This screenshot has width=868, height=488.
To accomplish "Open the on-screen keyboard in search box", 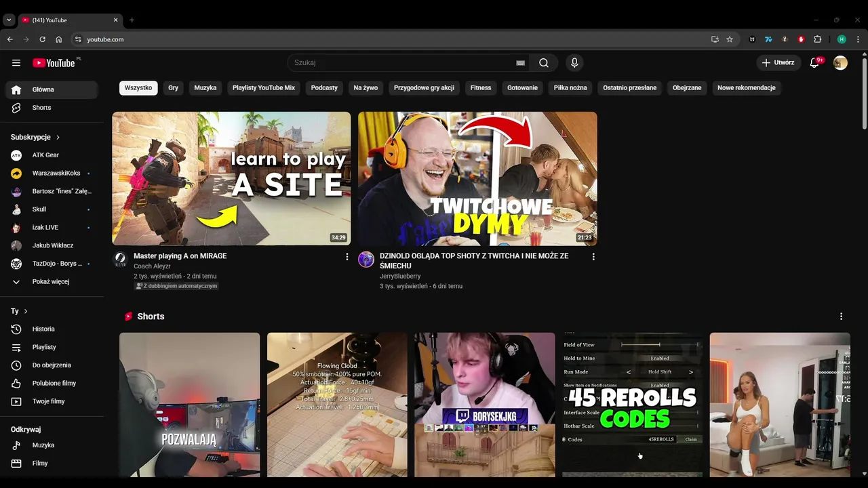I will click(520, 63).
